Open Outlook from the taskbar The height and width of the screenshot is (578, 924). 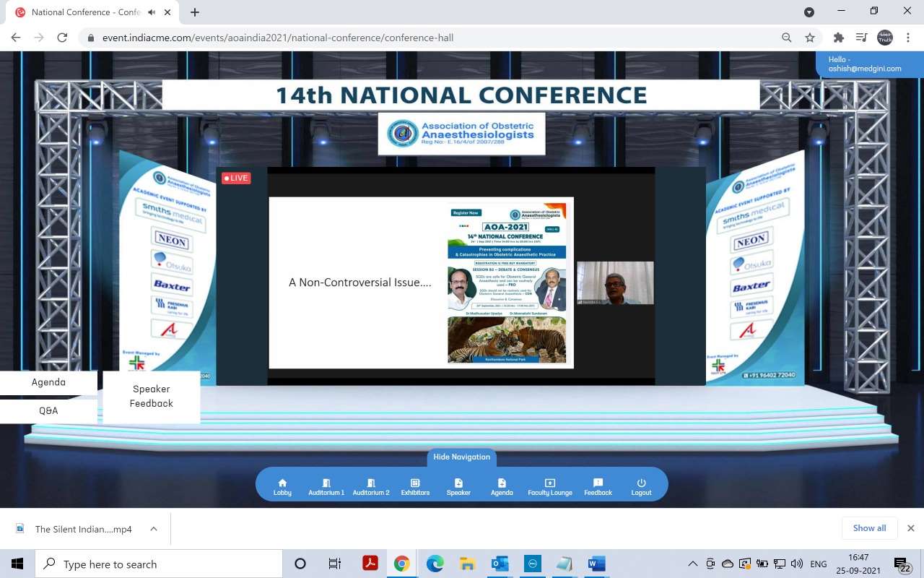pyautogui.click(x=500, y=564)
